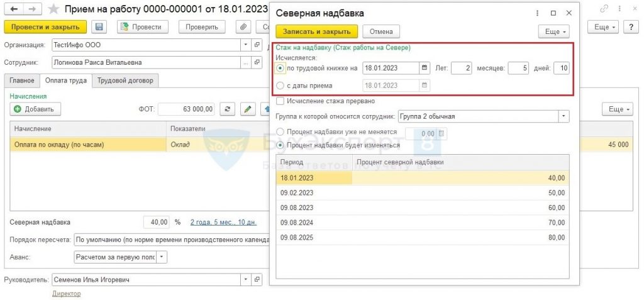Viewport: 644px width, 300px height.
Task: Click the Лет input field
Action: point(462,68)
